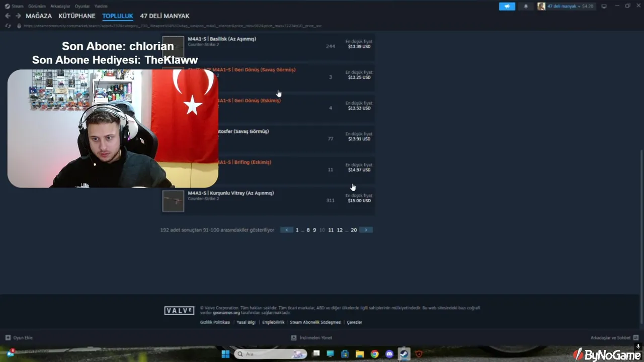Open the red shield app on taskbar
This screenshot has width=644, height=362.
[x=419, y=354]
